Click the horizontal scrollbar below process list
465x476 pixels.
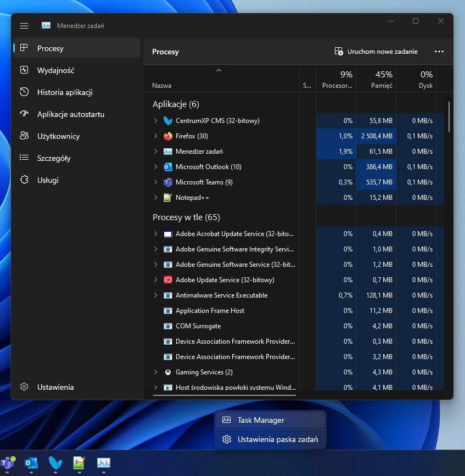point(225,395)
